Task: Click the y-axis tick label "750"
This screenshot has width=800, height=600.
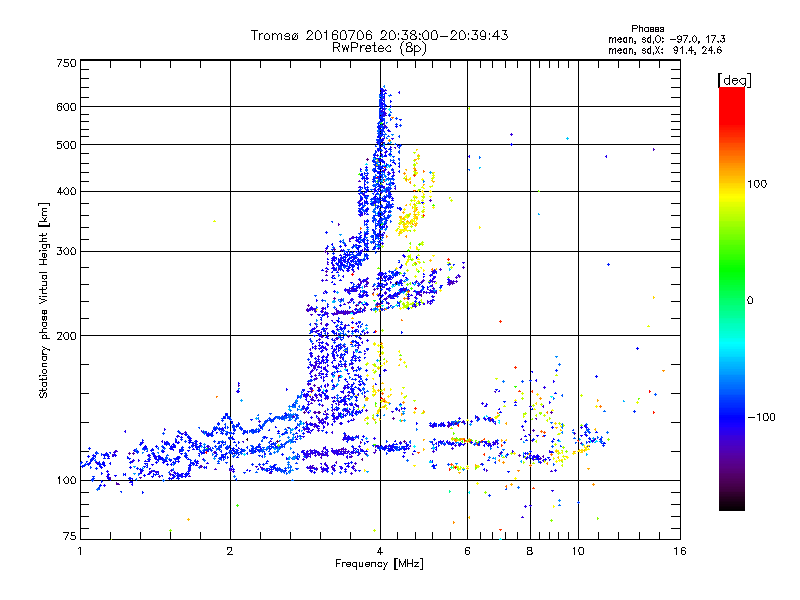Action: (66, 63)
